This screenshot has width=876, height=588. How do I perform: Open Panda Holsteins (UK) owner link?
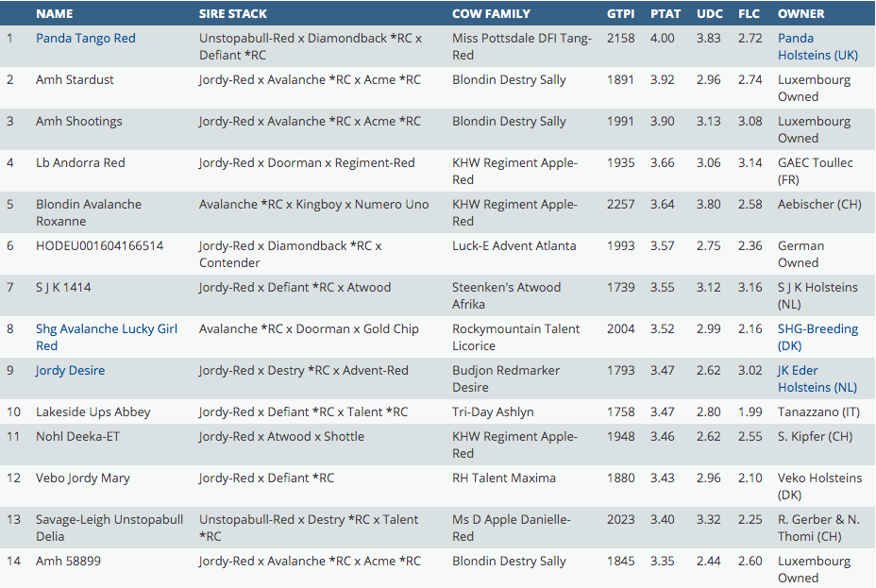pyautogui.click(x=817, y=47)
